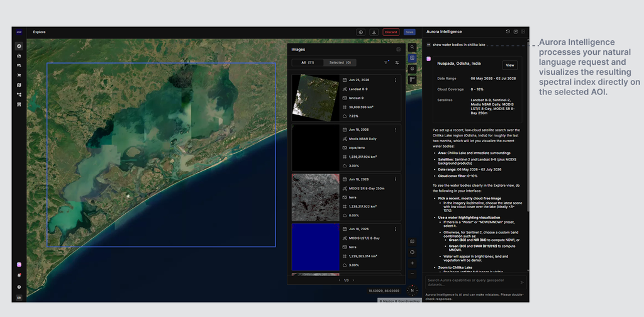This screenshot has width=644, height=317.
Task: Discard the current changes
Action: (391, 32)
